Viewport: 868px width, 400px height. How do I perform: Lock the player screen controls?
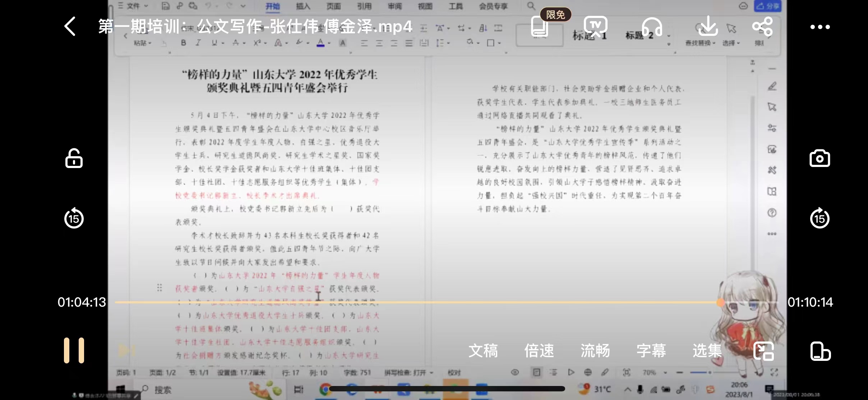(74, 158)
